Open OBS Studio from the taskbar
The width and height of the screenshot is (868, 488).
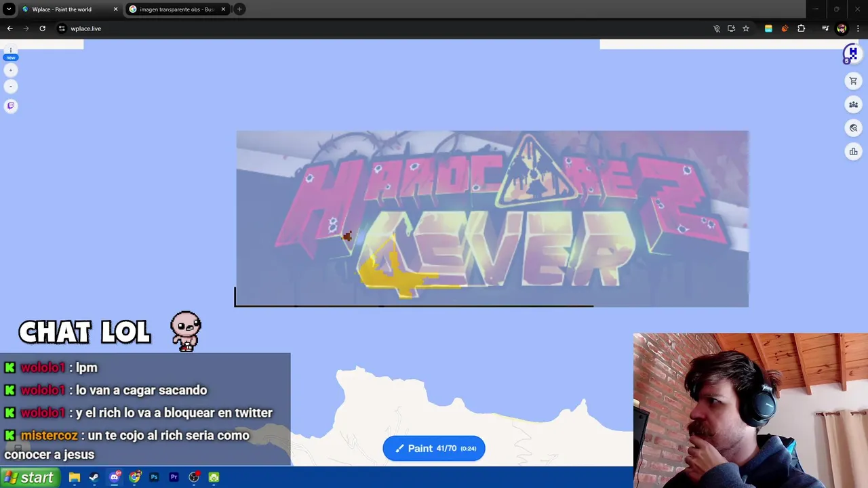click(194, 477)
